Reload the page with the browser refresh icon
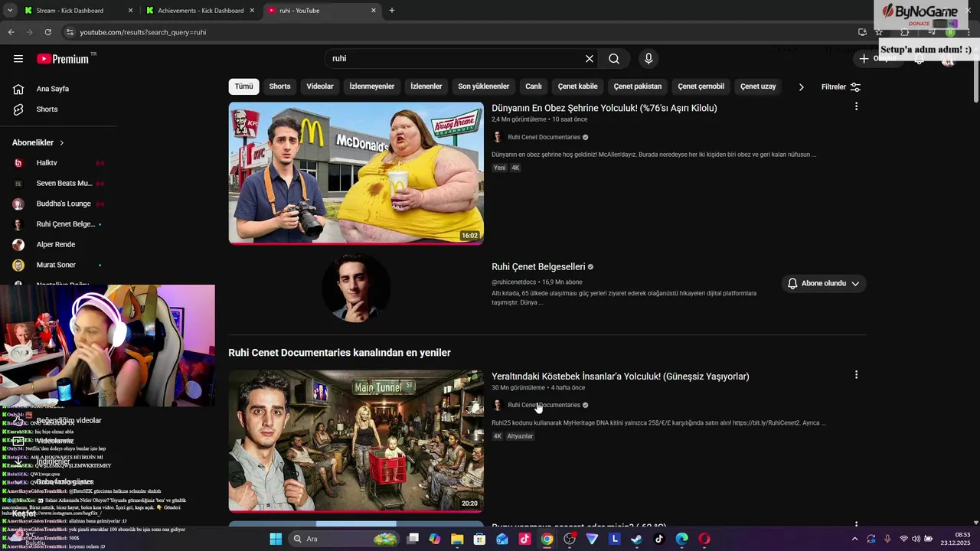 pos(47,32)
